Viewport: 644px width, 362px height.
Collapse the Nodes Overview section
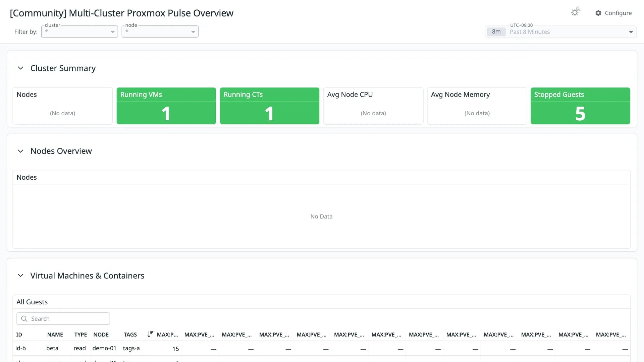(20, 151)
